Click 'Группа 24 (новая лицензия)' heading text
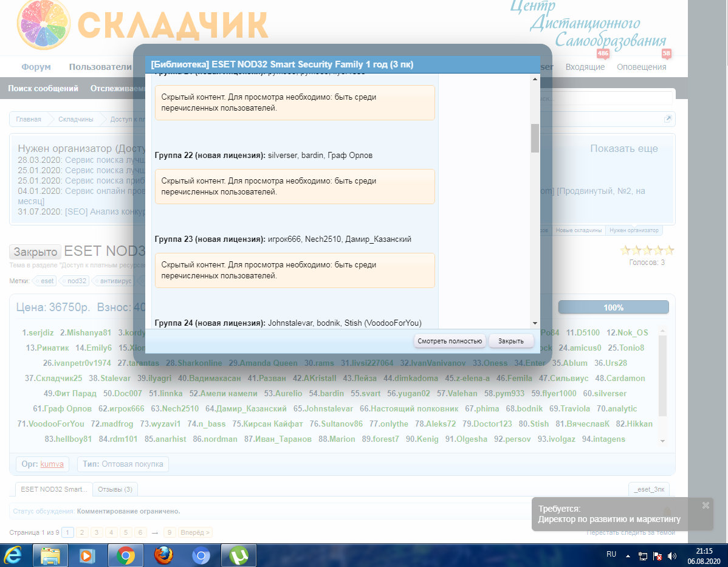Screen dimensions: 728x567 (210, 323)
